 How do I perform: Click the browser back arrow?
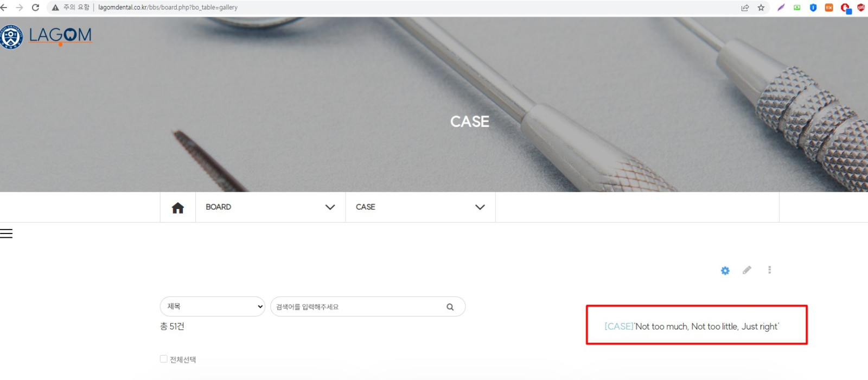click(x=4, y=8)
